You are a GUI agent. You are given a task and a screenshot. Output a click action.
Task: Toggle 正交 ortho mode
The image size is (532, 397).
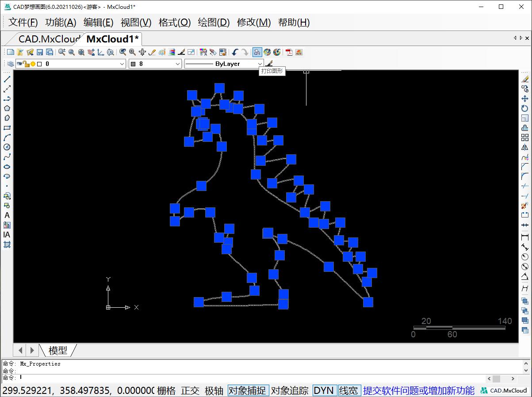(x=190, y=390)
